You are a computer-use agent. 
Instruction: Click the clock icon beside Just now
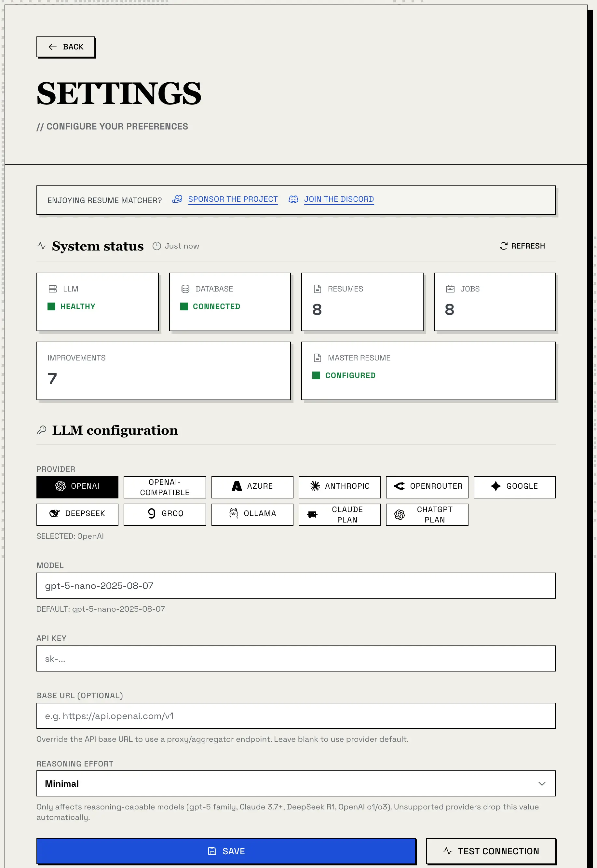click(157, 246)
